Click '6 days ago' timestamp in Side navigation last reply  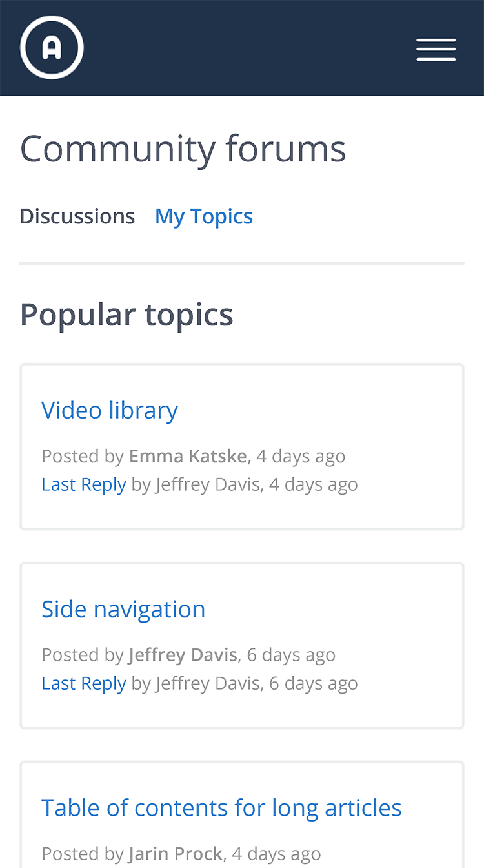point(314,683)
